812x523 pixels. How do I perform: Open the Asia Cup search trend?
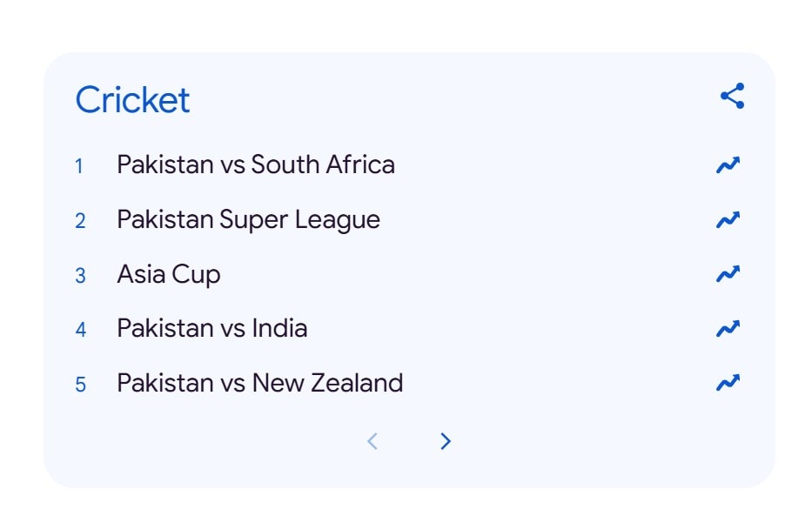[x=169, y=273]
